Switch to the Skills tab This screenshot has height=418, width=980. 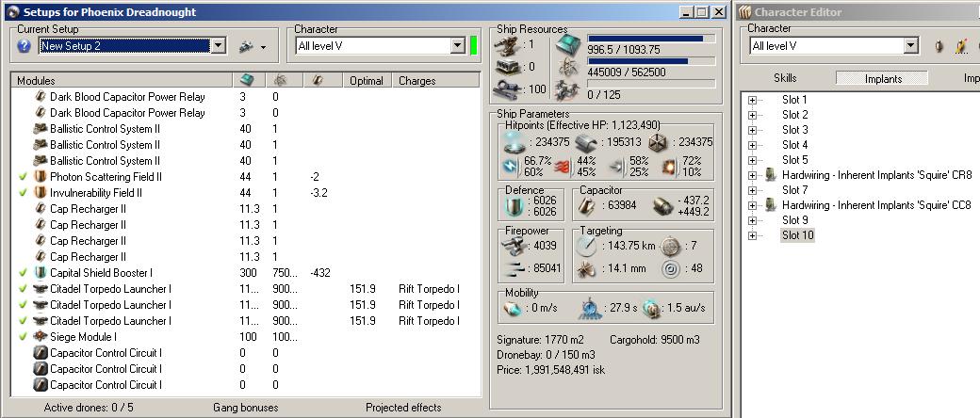pos(785,78)
